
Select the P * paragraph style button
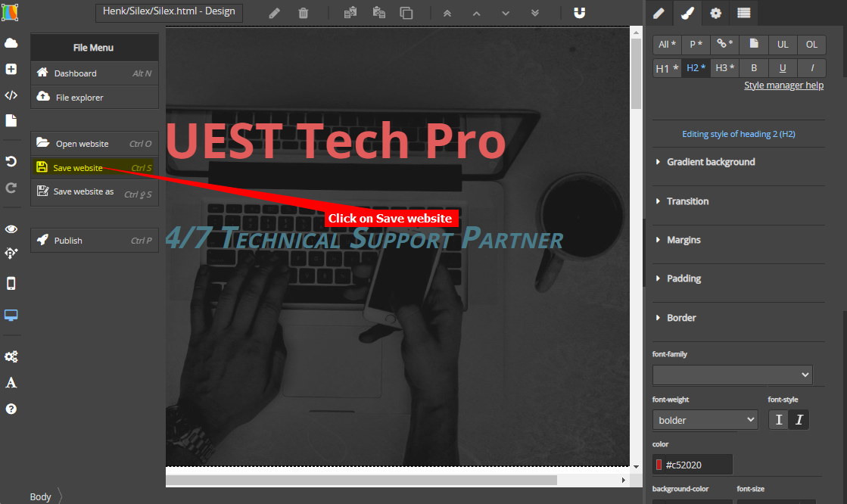[696, 45]
